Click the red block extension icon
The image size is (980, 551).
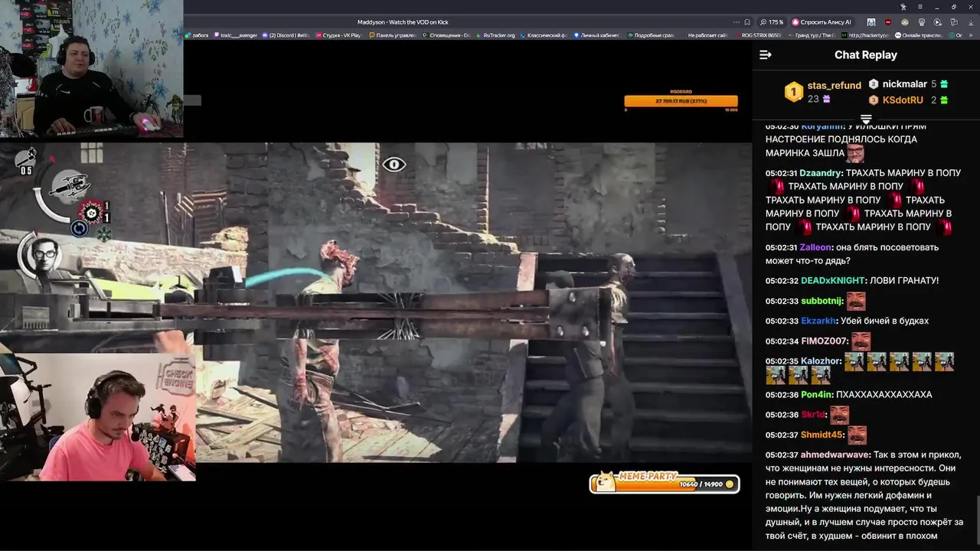click(888, 22)
